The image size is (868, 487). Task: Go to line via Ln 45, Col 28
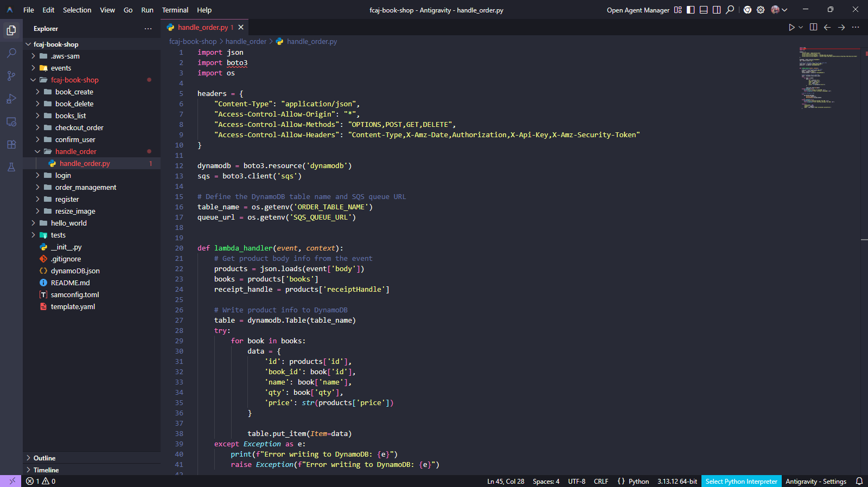(x=506, y=481)
